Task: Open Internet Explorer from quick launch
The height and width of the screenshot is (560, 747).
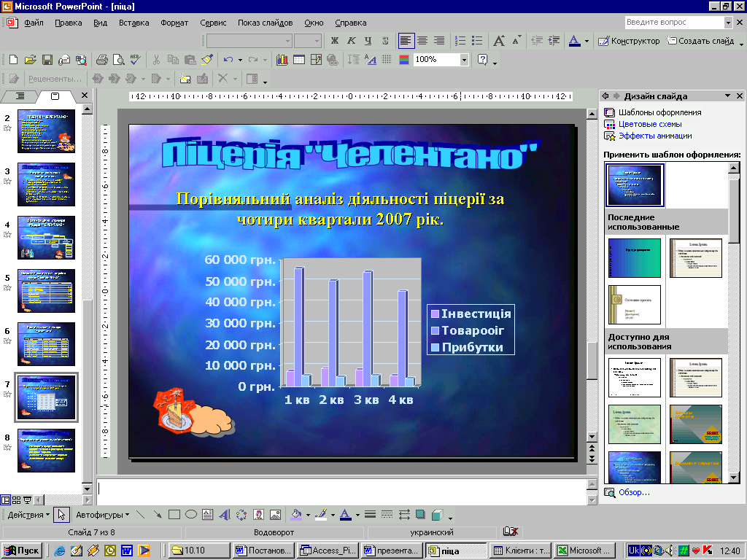Action: coord(60,551)
